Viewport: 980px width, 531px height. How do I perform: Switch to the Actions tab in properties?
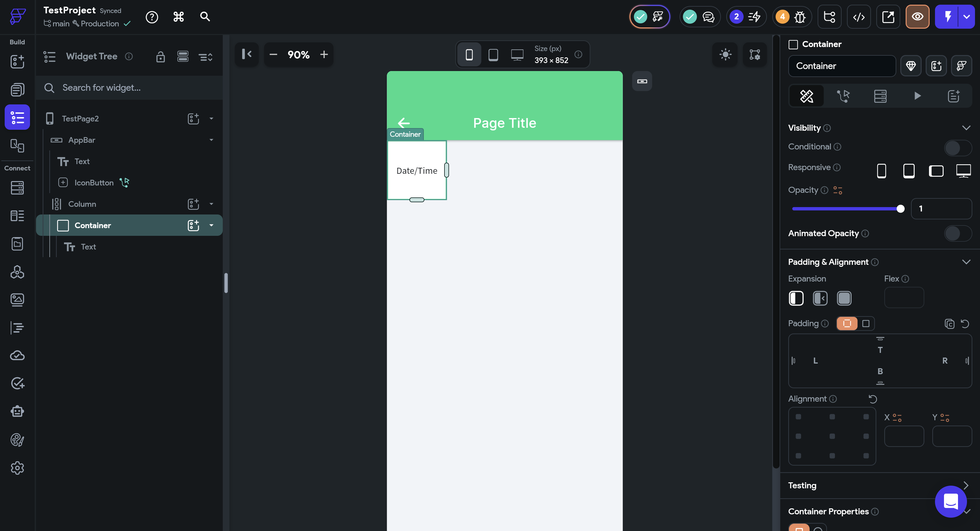pos(843,95)
